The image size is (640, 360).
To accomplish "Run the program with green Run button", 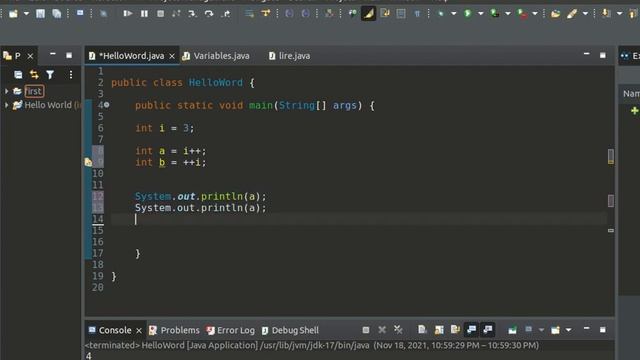I will pos(468,14).
